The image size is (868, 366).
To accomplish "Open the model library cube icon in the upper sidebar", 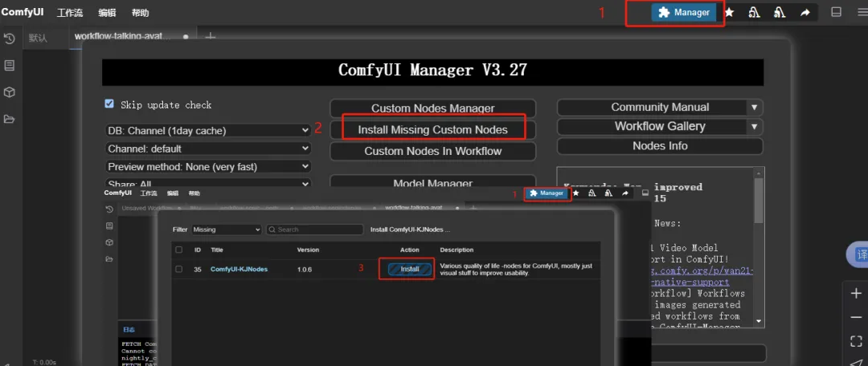I will tap(9, 92).
